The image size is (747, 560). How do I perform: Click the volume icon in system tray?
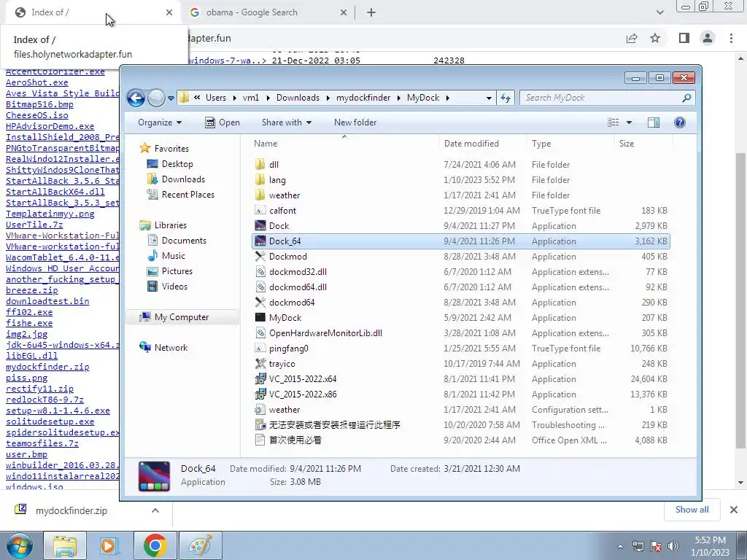click(673, 546)
